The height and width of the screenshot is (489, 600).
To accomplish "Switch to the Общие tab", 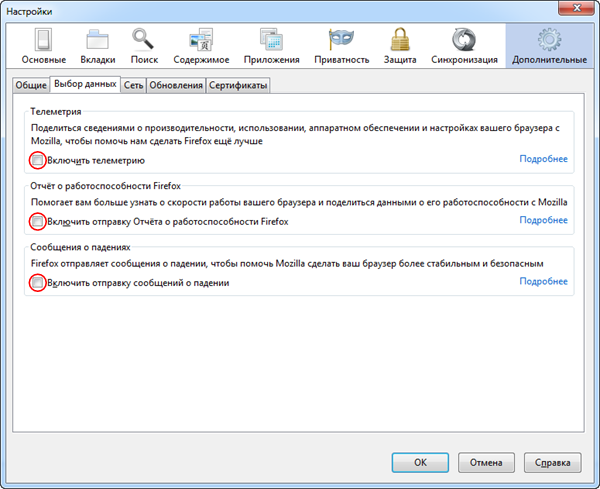I will (x=31, y=85).
